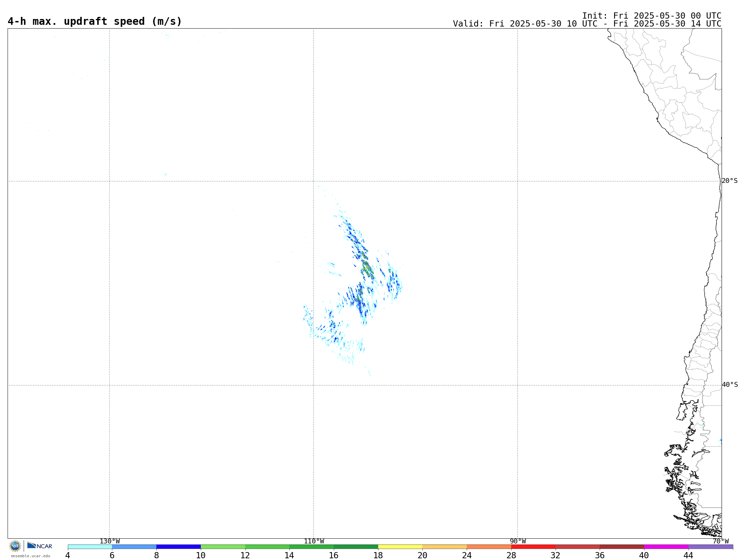Click the 20-24 m/s light orange swatch
Image resolution: width=744 pixels, height=560 pixels.
point(445,547)
